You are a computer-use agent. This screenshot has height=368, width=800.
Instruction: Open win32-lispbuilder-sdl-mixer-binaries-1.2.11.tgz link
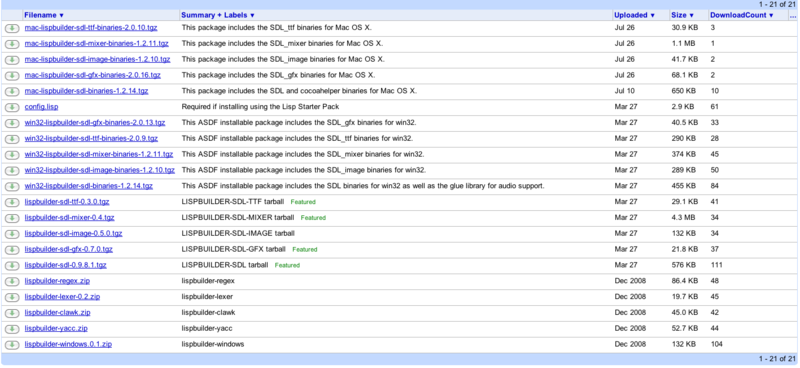[99, 155]
